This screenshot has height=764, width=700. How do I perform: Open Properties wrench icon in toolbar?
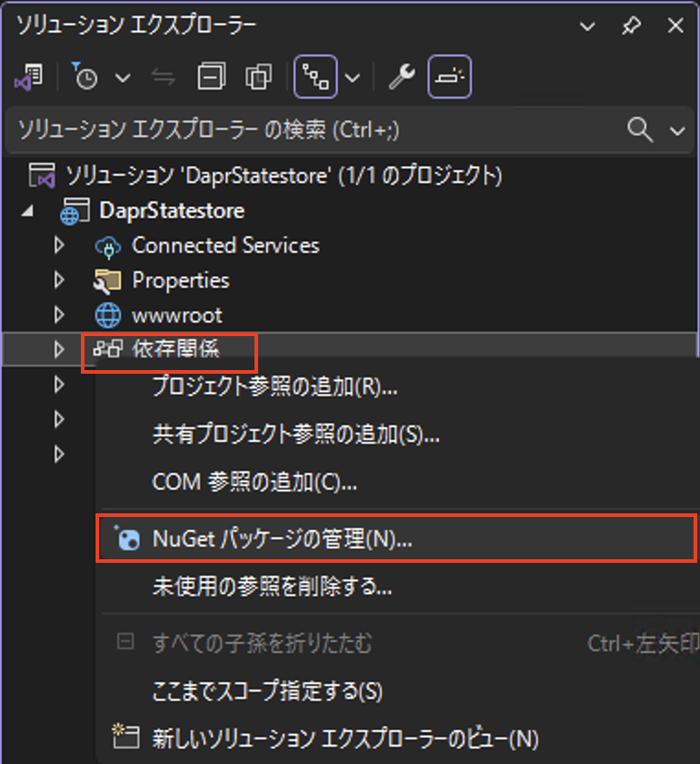(401, 76)
